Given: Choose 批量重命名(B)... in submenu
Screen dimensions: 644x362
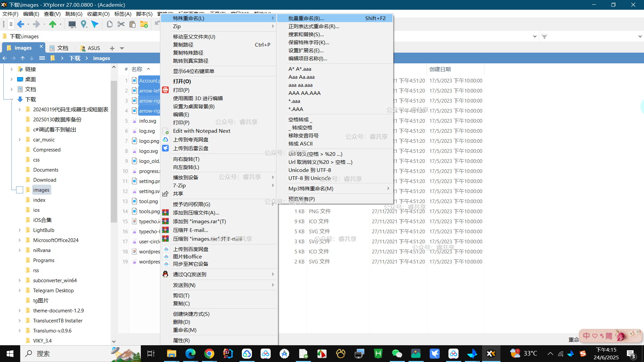Looking at the screenshot, I should coord(335,18).
